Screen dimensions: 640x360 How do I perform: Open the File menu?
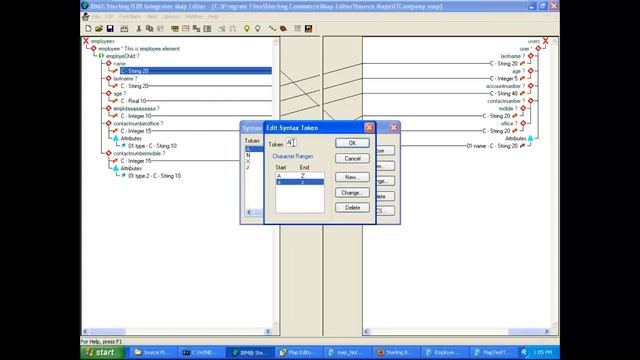click(x=96, y=17)
